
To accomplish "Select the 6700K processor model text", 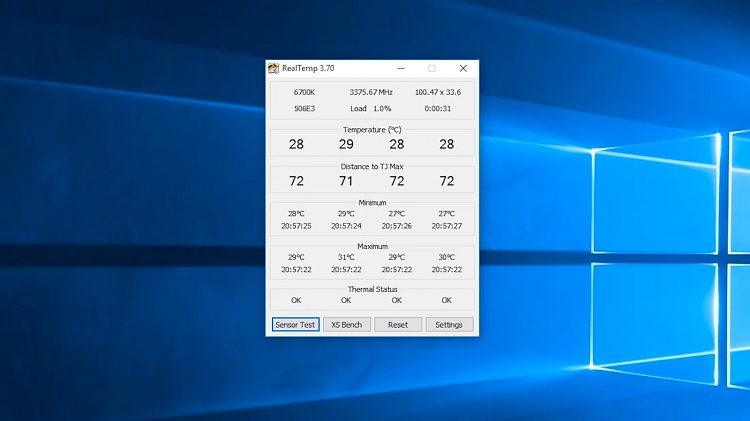I will pyautogui.click(x=304, y=92).
